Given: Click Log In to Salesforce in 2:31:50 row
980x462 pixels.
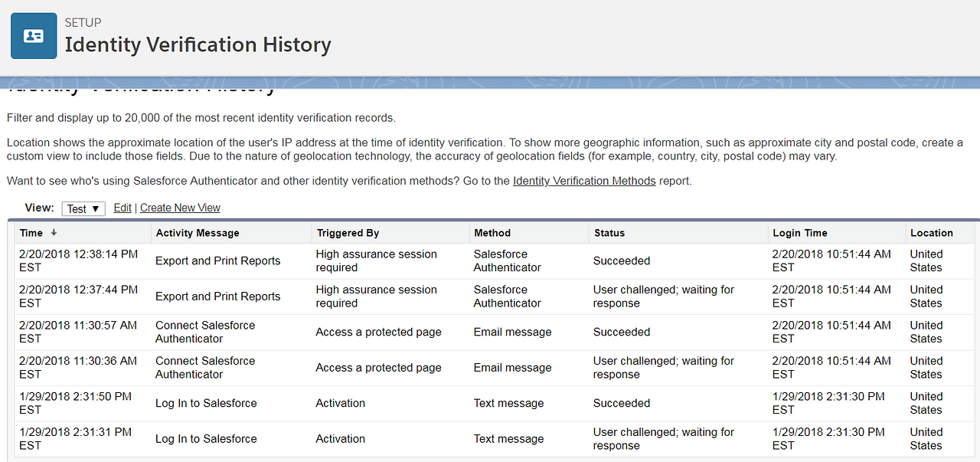Looking at the screenshot, I should point(206,403).
